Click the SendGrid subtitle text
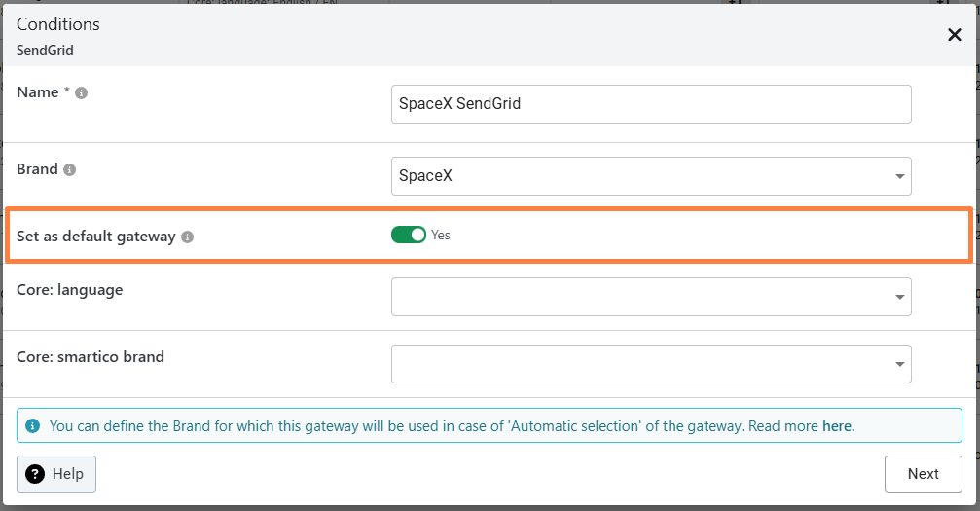Image resolution: width=980 pixels, height=511 pixels. click(46, 49)
